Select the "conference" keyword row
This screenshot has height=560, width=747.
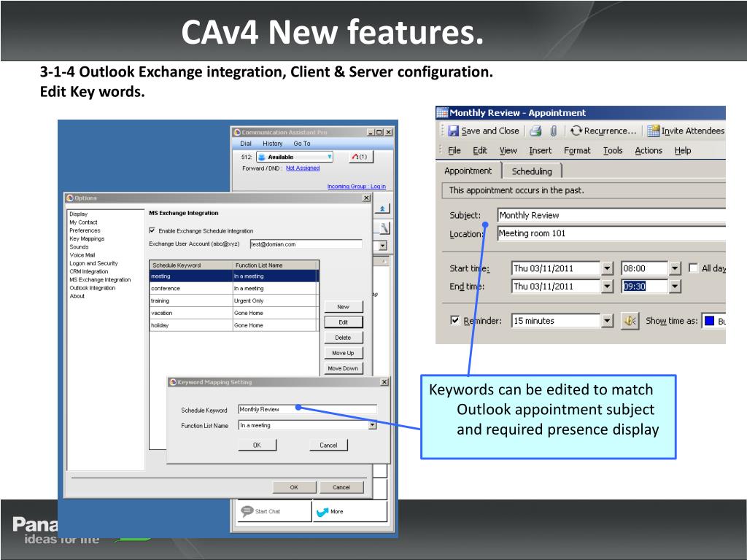click(233, 288)
